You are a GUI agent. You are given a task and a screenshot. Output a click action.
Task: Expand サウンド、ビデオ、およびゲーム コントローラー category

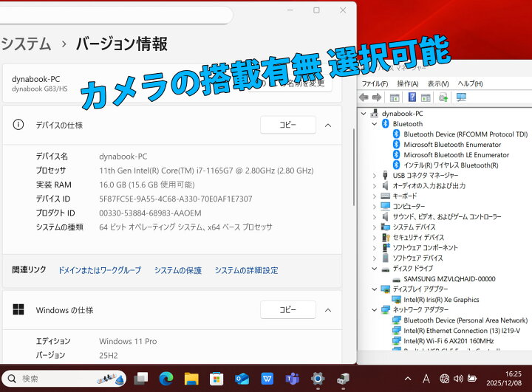pyautogui.click(x=374, y=217)
